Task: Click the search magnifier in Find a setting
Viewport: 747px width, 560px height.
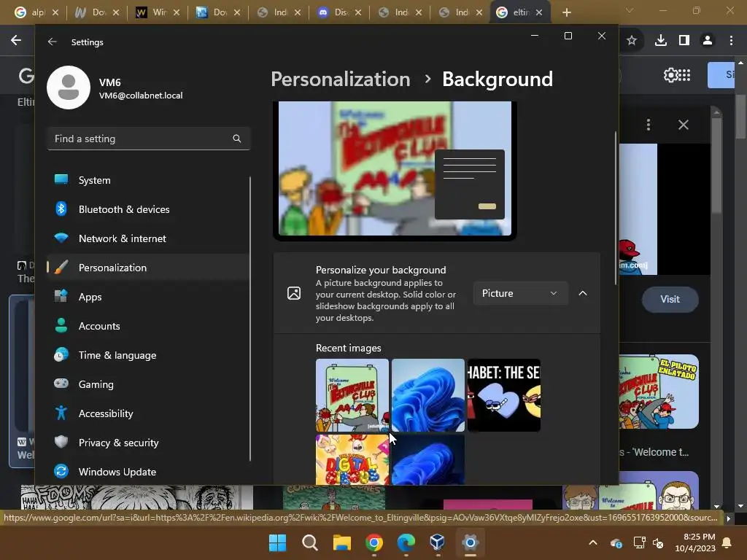Action: tap(237, 139)
